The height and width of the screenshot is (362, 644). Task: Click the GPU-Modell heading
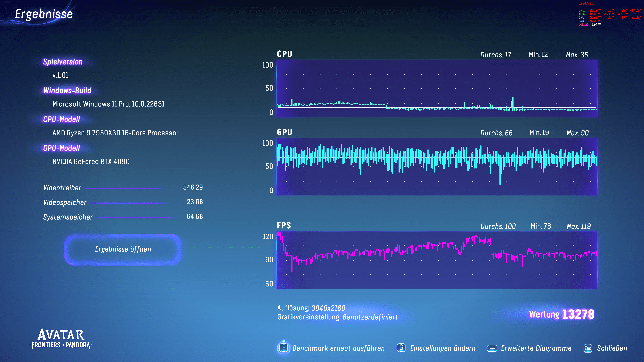click(62, 148)
